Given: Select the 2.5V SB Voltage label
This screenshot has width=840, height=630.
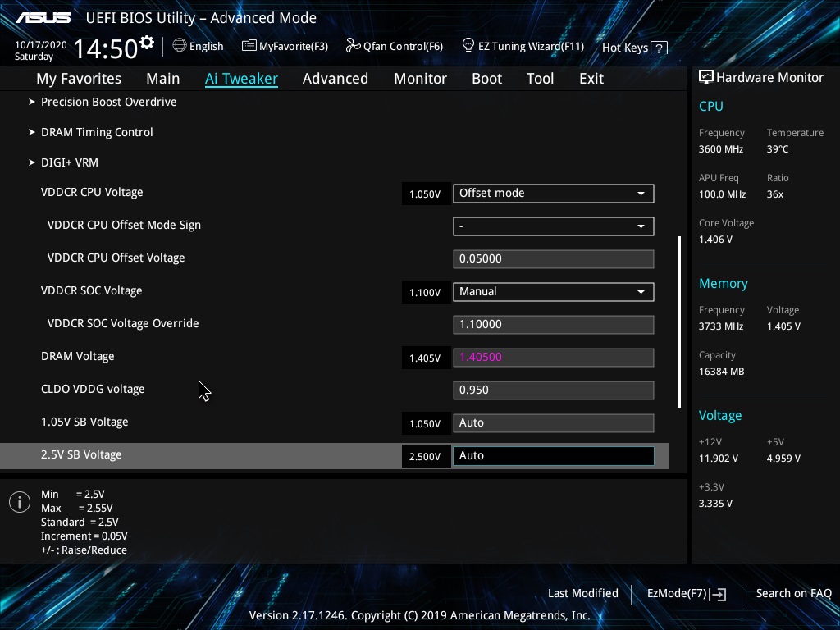Looking at the screenshot, I should point(81,454).
